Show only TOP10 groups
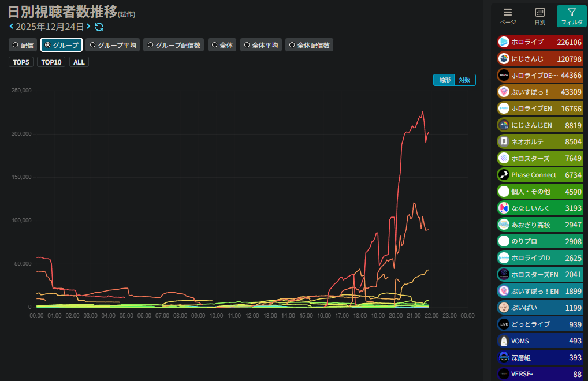Image resolution: width=588 pixels, height=381 pixels. click(x=51, y=62)
